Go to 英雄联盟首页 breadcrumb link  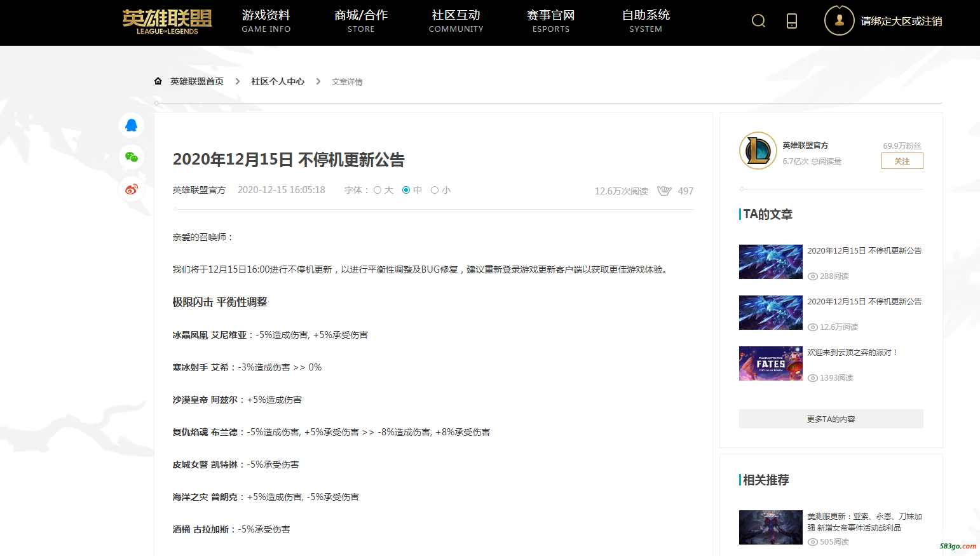point(197,81)
